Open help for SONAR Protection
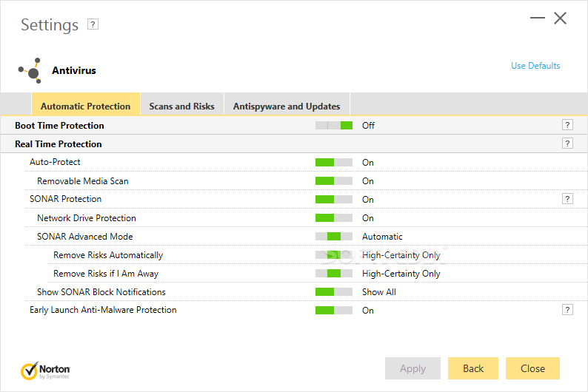Viewport: 588px width, 392px height. pyautogui.click(x=567, y=199)
